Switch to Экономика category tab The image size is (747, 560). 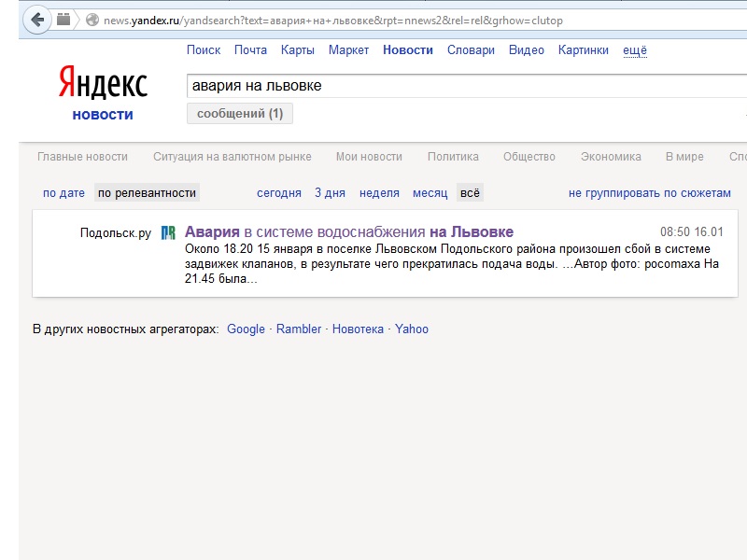click(611, 157)
